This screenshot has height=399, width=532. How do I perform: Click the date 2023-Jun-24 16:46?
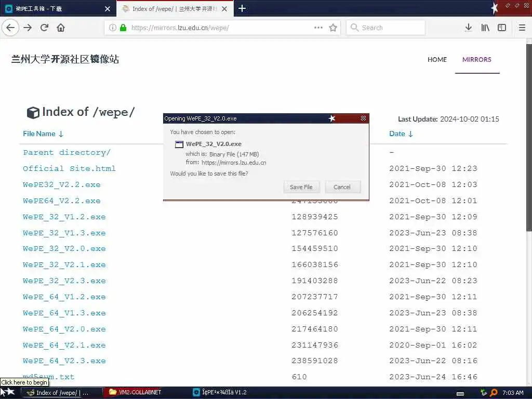[433, 377]
